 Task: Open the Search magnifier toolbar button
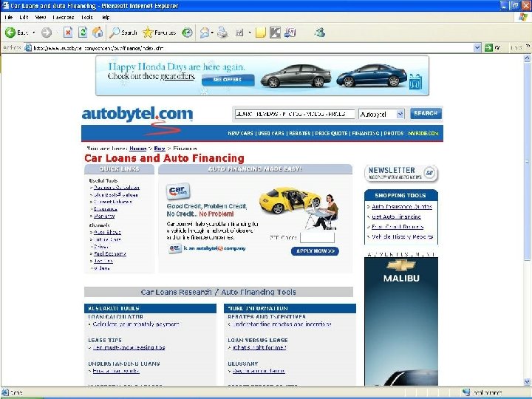(x=123, y=33)
